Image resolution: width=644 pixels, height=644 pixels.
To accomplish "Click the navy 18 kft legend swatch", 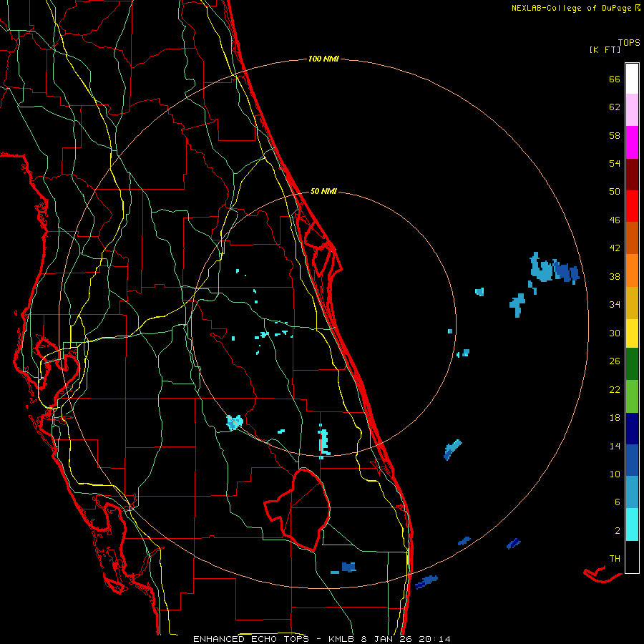I will (632, 429).
